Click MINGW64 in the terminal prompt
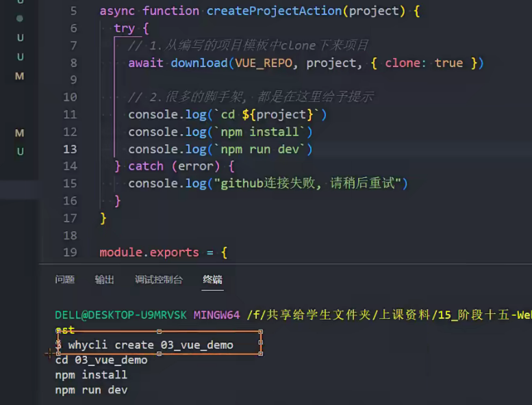 (x=216, y=315)
